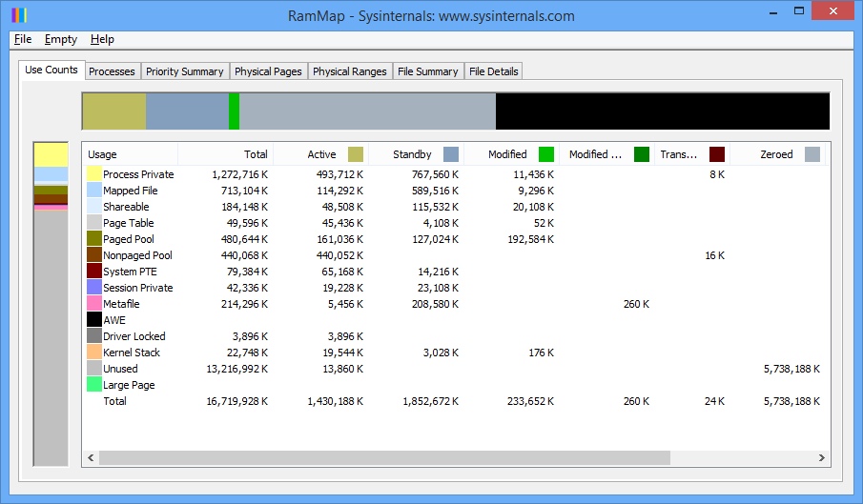Sort by the Total column header

pos(226,154)
